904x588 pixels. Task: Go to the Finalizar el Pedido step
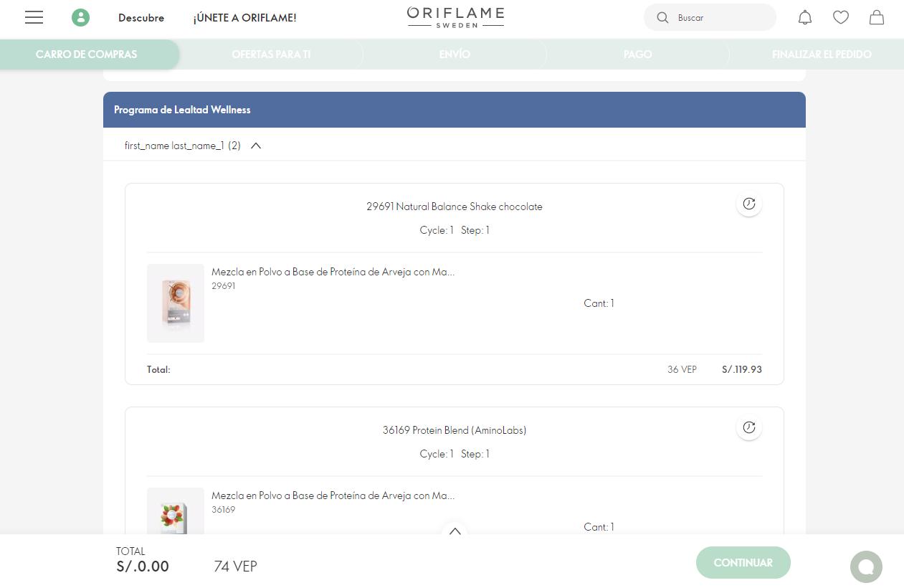click(822, 54)
